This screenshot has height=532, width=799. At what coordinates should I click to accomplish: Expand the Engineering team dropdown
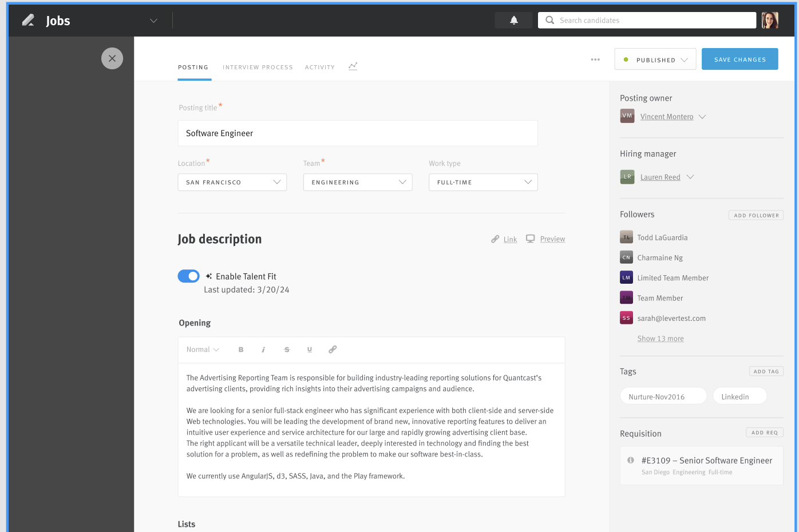coord(357,182)
